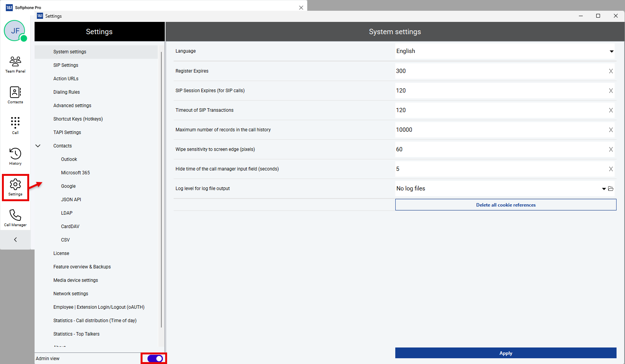Image resolution: width=625 pixels, height=364 pixels.
Task: Collapse the left sidebar with the arrow
Action: (15, 240)
